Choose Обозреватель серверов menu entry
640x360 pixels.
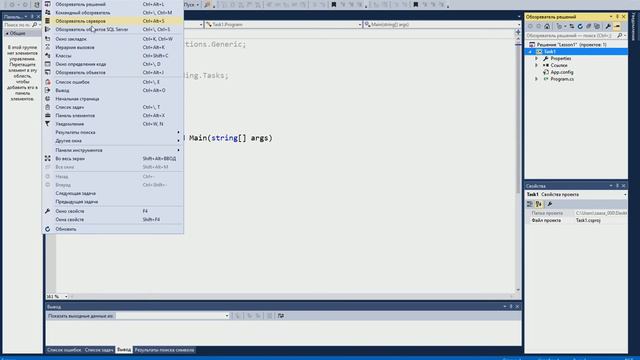pos(113,21)
